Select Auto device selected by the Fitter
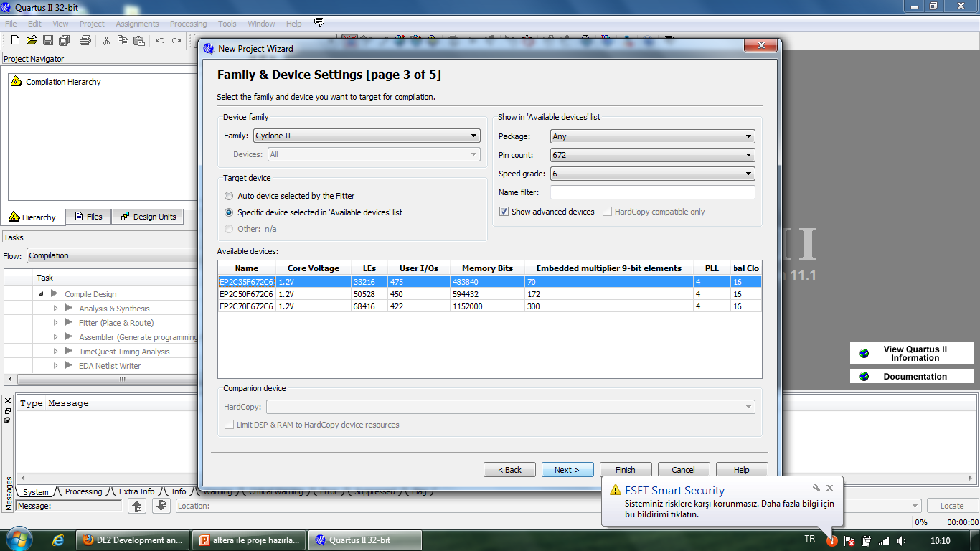 pos(289,196)
